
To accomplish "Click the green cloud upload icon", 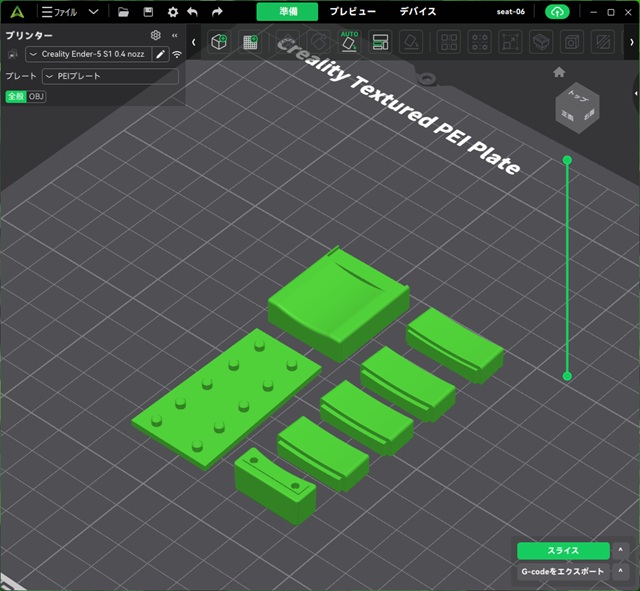I will pos(556,12).
